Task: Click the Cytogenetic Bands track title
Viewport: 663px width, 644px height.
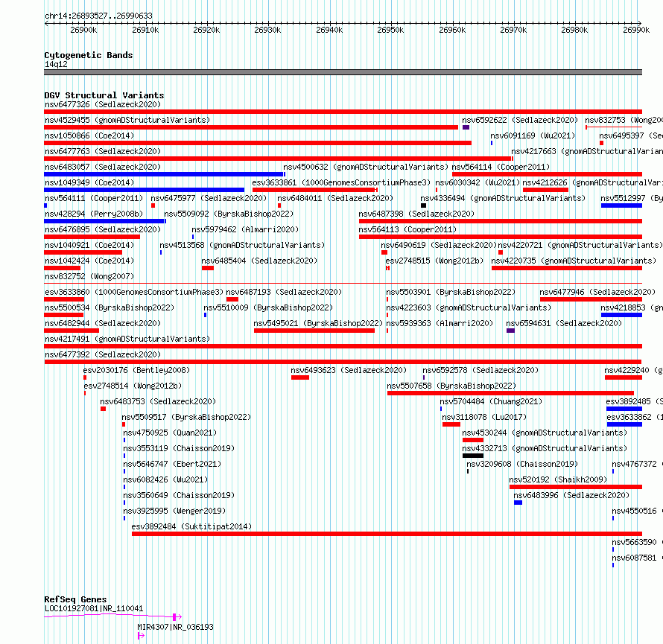Action: (89, 55)
